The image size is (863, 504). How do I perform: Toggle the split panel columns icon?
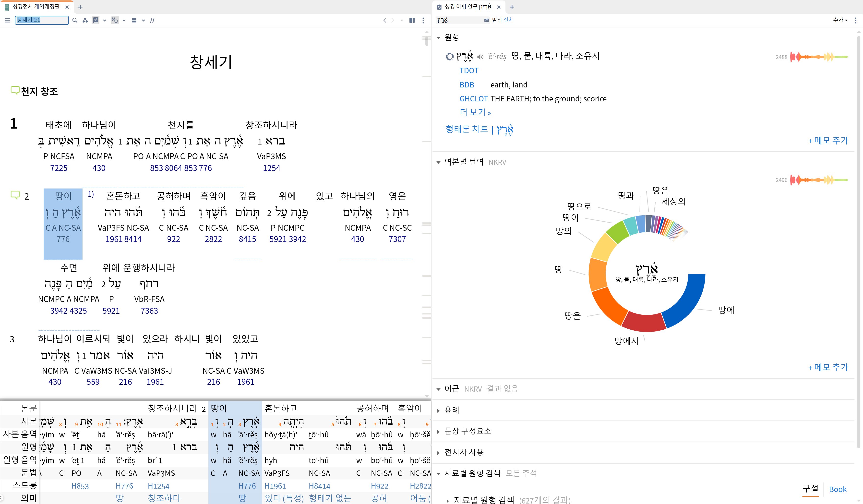point(412,20)
